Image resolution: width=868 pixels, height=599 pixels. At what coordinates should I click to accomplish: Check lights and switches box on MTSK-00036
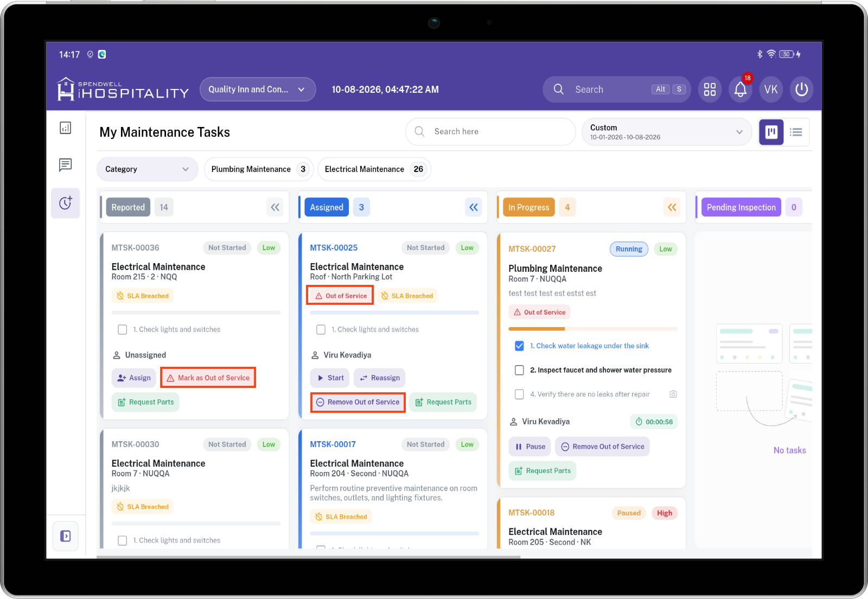point(123,329)
